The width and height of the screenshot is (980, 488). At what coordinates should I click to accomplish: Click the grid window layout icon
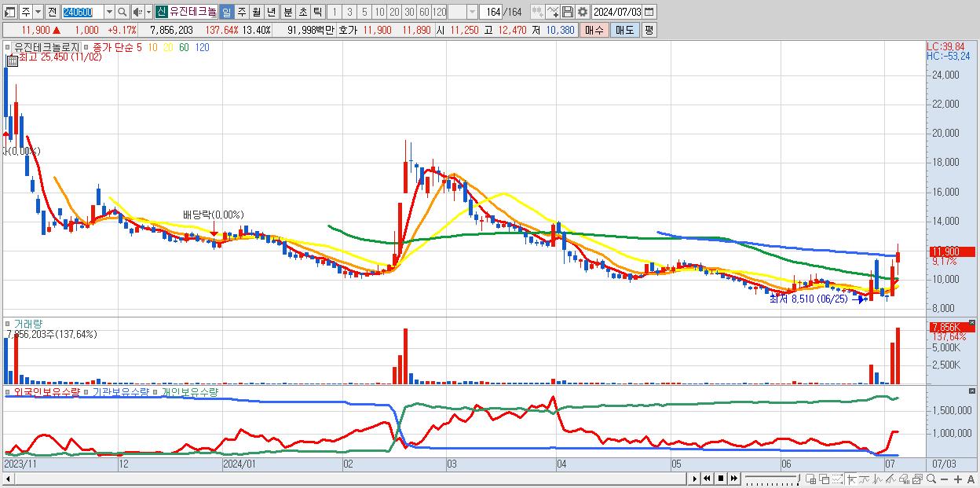click(811, 479)
